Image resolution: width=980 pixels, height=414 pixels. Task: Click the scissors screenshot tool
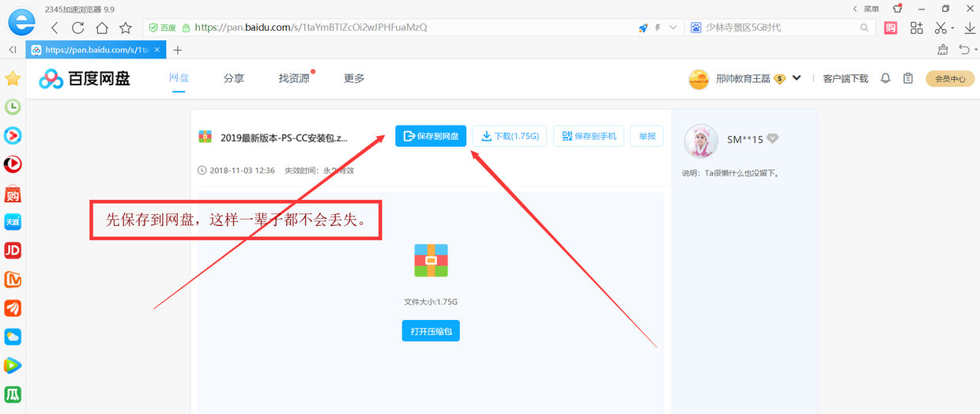tap(940, 28)
